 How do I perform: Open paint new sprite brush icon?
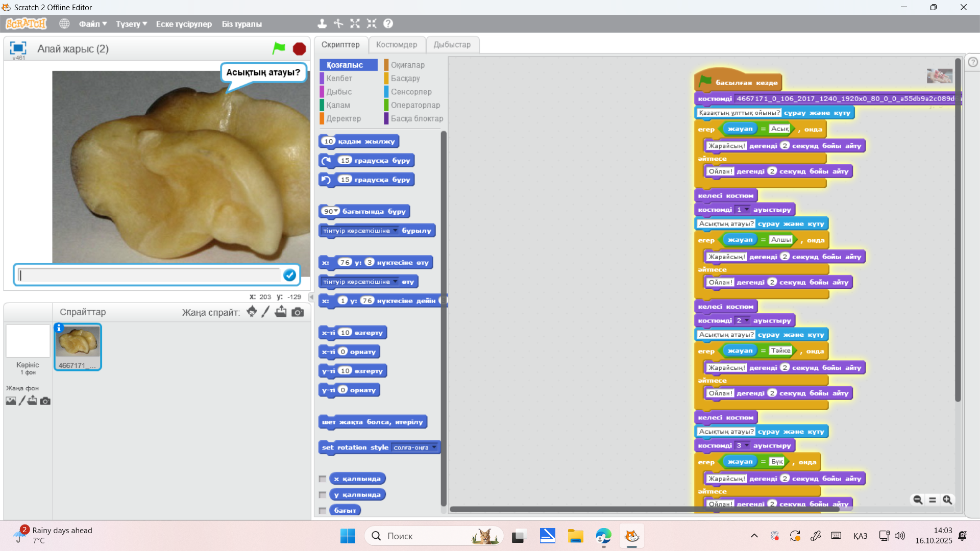(x=265, y=312)
